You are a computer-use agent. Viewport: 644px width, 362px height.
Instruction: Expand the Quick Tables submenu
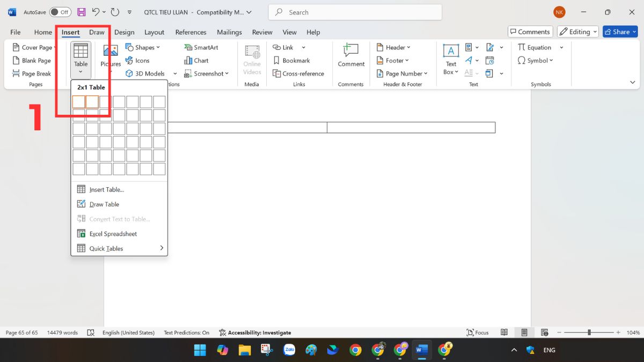[119, 248]
